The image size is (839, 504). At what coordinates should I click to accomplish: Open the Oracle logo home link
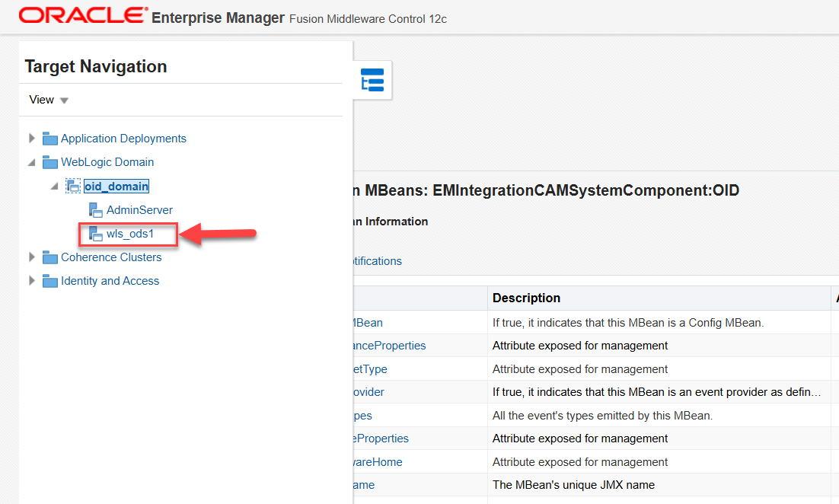click(x=83, y=16)
